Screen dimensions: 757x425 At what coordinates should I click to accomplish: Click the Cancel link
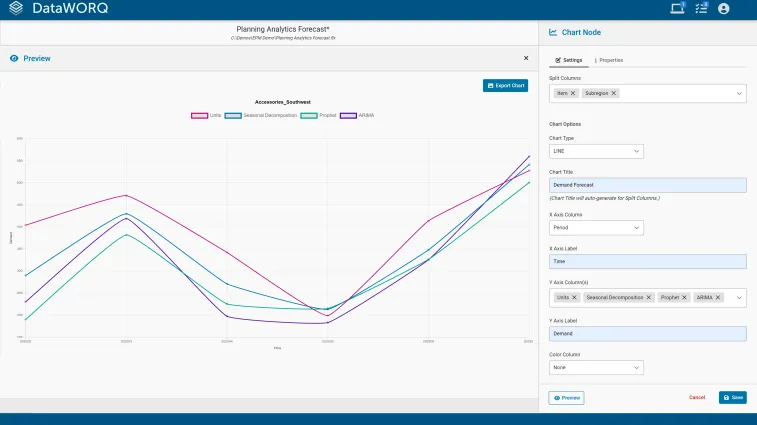pyautogui.click(x=697, y=397)
